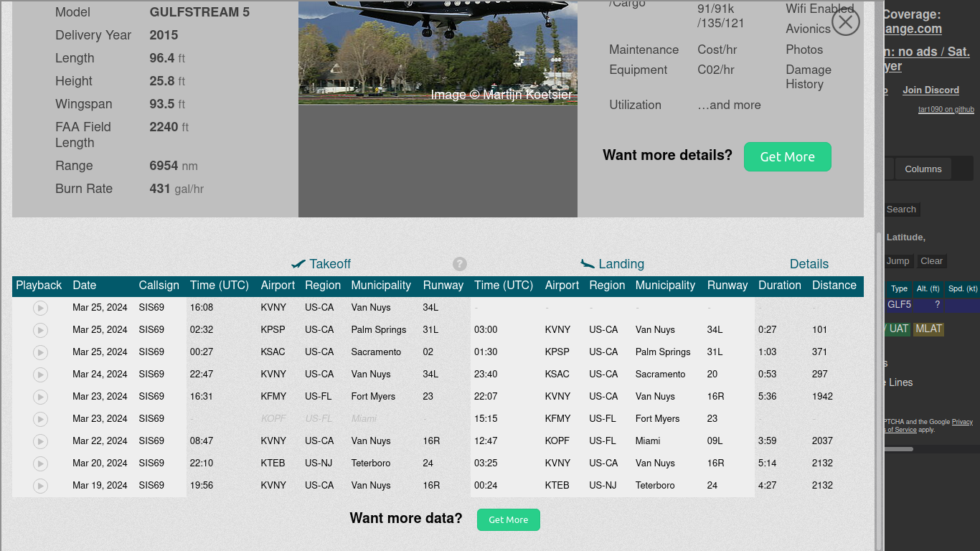Play back the Mar 25 02:32 flight
The width and height of the screenshot is (980, 551).
point(40,330)
